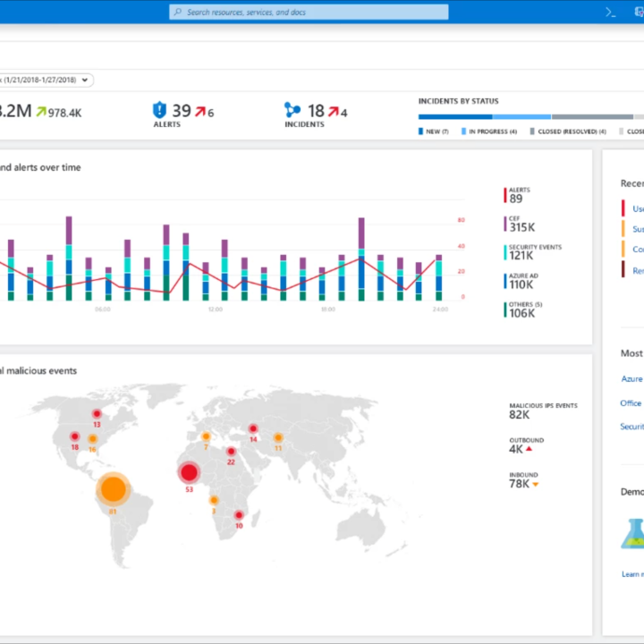644x644 pixels.
Task: Click the Learn m... link under the flask
Action: pyautogui.click(x=632, y=574)
